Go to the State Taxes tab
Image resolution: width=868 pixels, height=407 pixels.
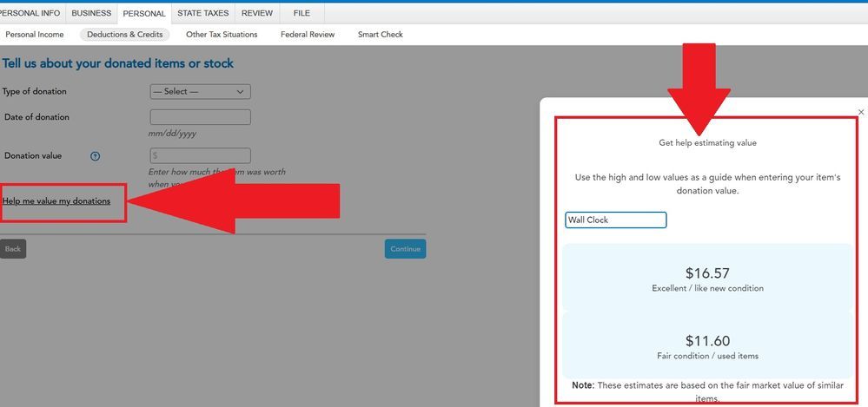tap(203, 14)
